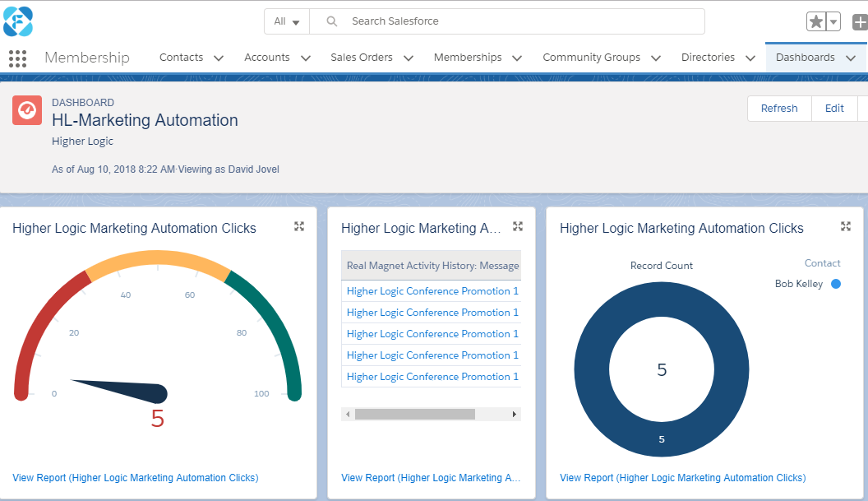
Task: Click the Salesforce org logo
Action: coord(18,21)
